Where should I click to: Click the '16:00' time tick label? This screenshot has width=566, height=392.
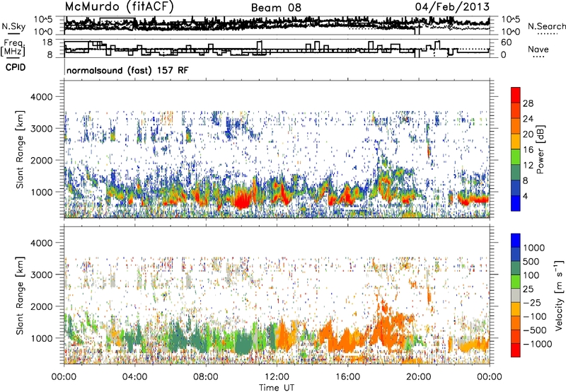click(347, 377)
